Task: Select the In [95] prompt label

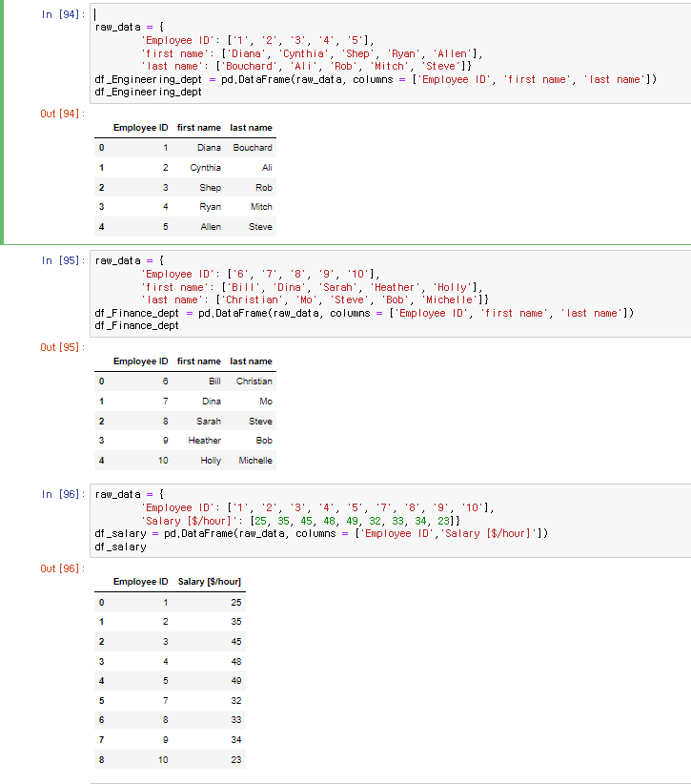Action: pyautogui.click(x=63, y=260)
